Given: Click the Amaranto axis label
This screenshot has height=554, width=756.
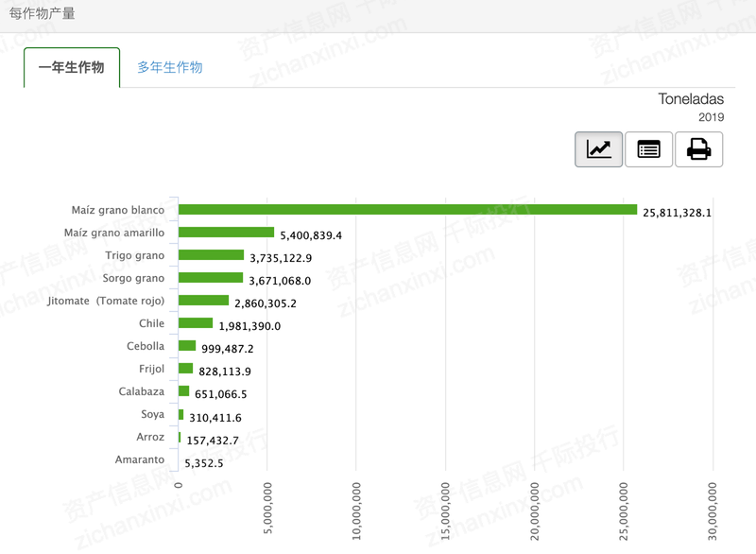Looking at the screenshot, I should pyautogui.click(x=139, y=459).
